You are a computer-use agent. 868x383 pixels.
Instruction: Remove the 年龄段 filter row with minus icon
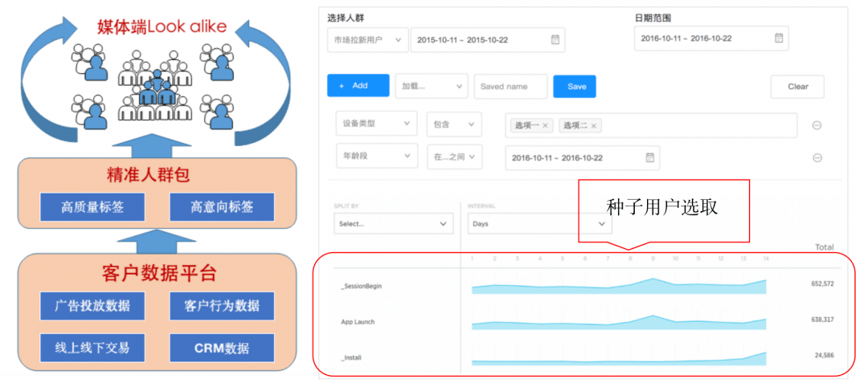click(817, 158)
